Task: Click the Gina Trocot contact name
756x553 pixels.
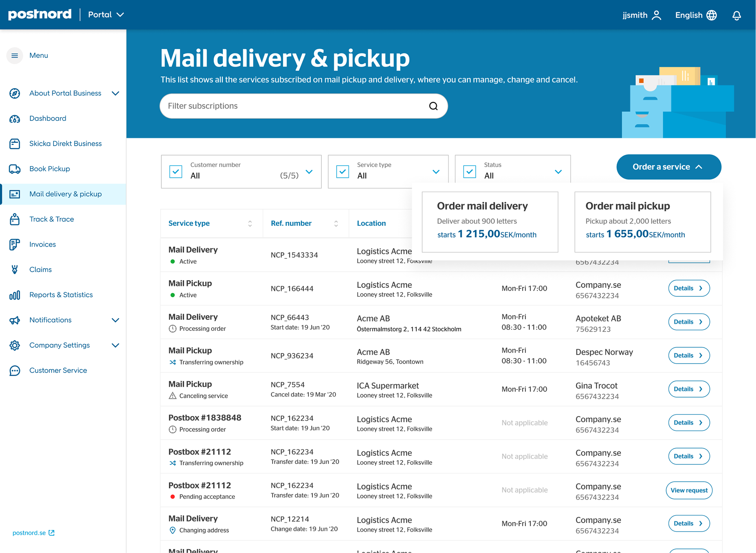Action: click(597, 386)
